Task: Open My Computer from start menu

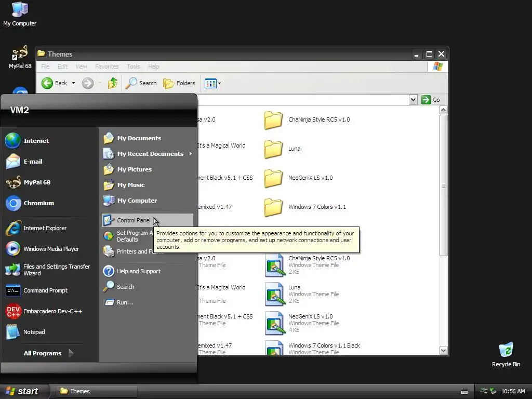Action: [148, 201]
